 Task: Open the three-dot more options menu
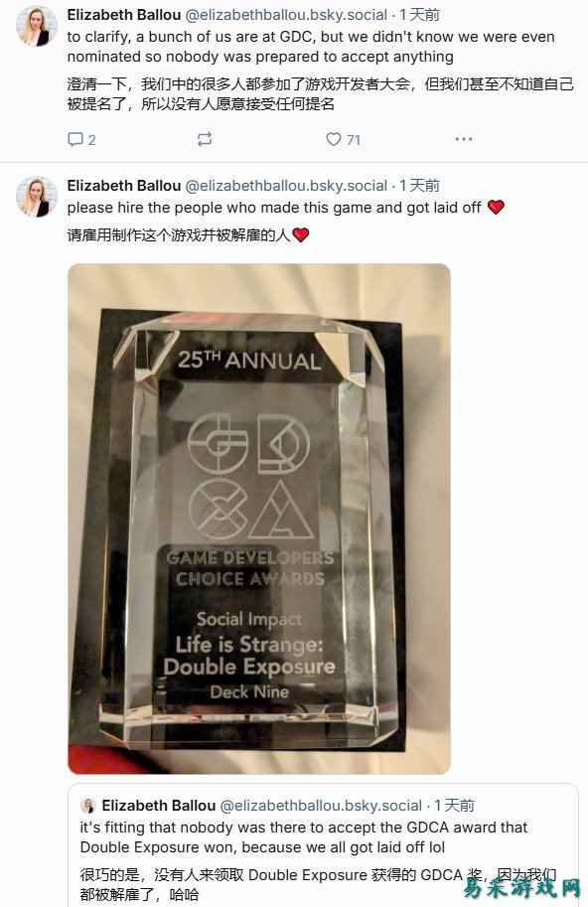(x=464, y=139)
